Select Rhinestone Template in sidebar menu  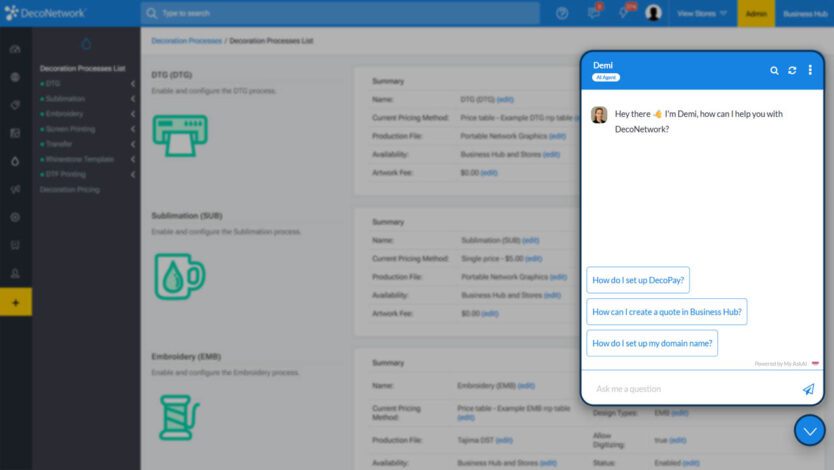[x=79, y=159]
